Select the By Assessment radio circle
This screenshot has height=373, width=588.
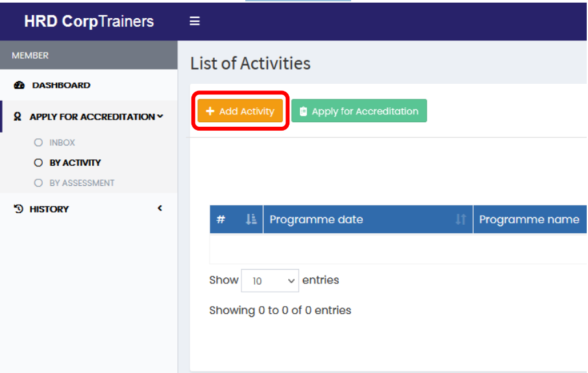tap(38, 183)
